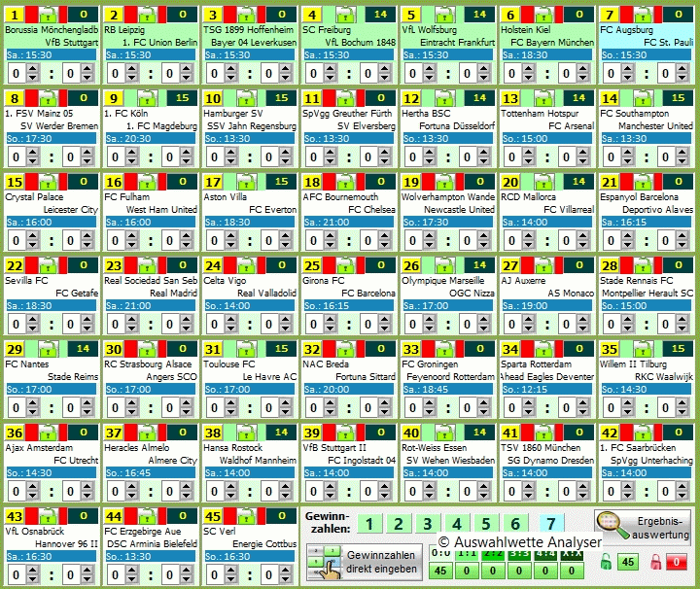This screenshot has height=589, width=700.
Task: Toggle the lock on match 29 FC Nantes
Action: [x=48, y=349]
